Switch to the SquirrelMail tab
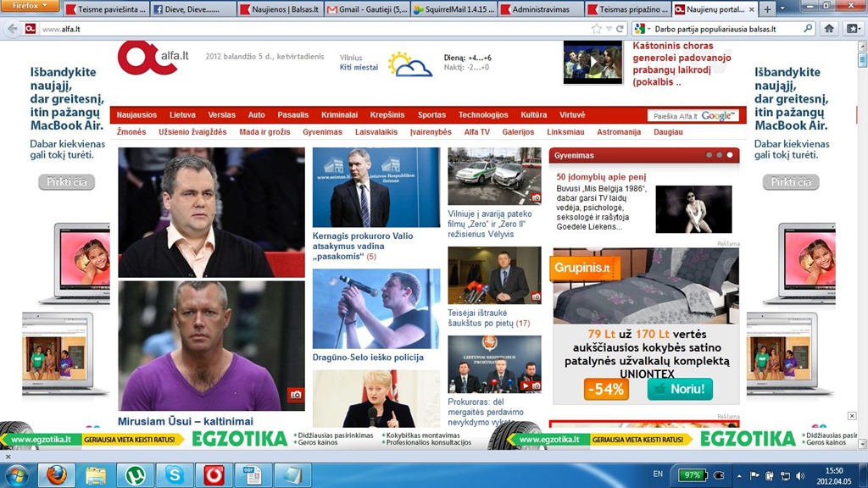The image size is (868, 488). [454, 9]
